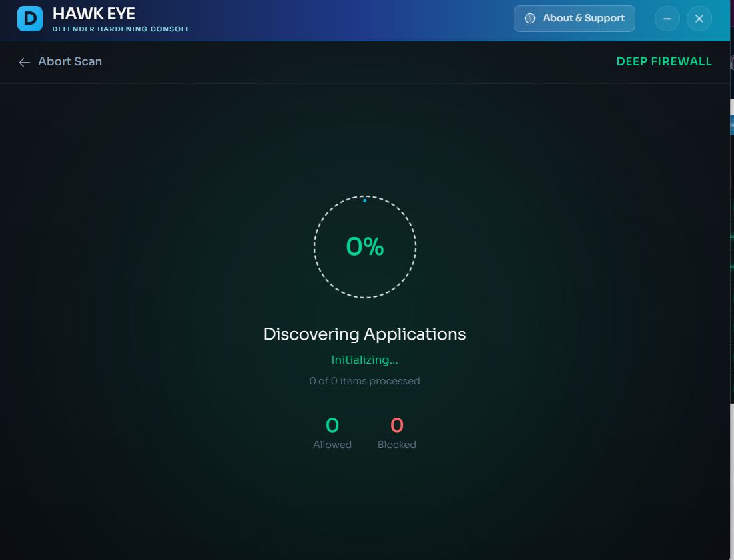Minimize the Hawk Eye window
Image resolution: width=734 pixels, height=560 pixels.
click(x=667, y=19)
